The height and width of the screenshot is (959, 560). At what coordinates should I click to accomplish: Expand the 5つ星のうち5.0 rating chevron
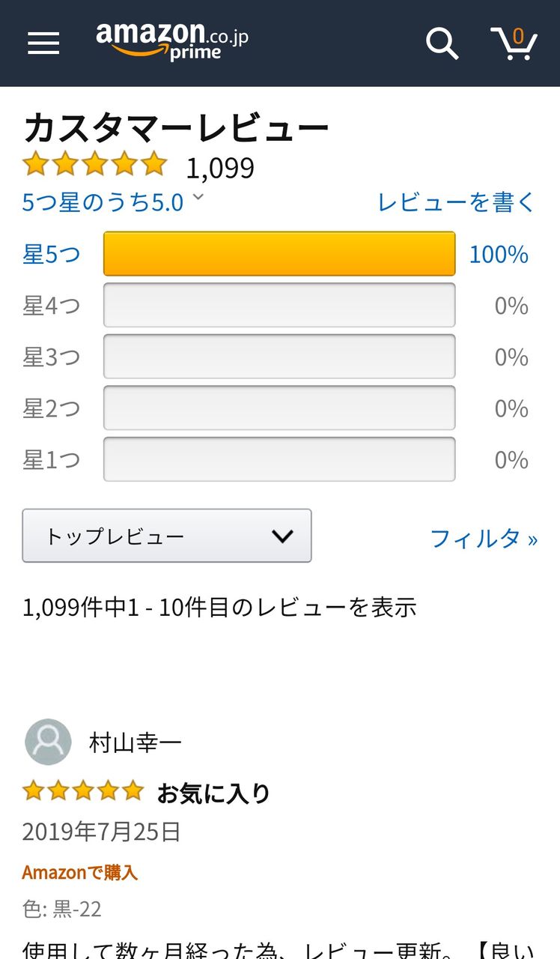point(198,198)
